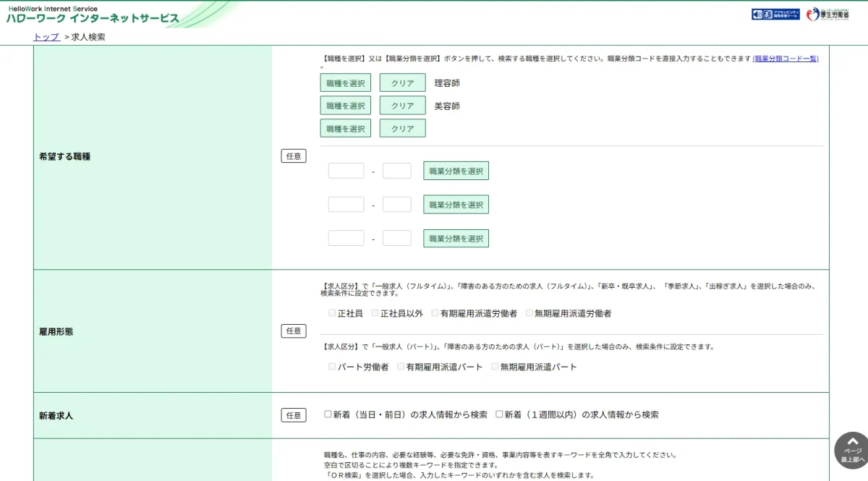Click 職種を選択 next to 理容師
Screen dimensions: 868x481
346,83
